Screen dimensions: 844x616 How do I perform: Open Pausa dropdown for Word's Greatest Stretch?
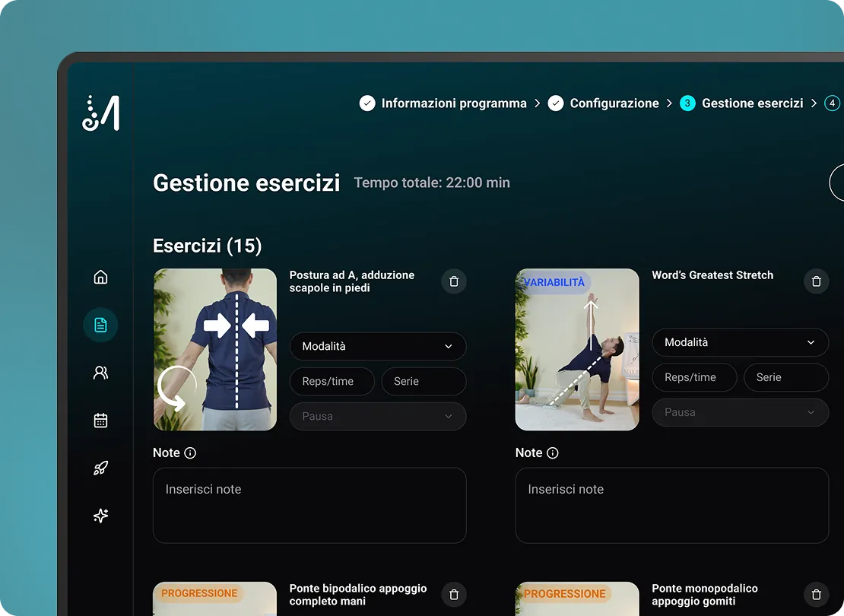tap(740, 412)
